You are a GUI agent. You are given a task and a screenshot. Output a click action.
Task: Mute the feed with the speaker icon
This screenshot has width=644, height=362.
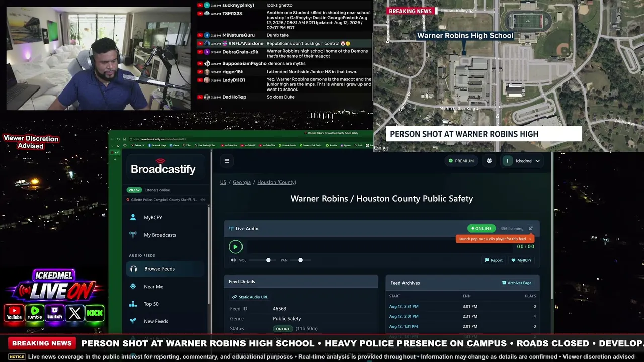click(x=233, y=260)
